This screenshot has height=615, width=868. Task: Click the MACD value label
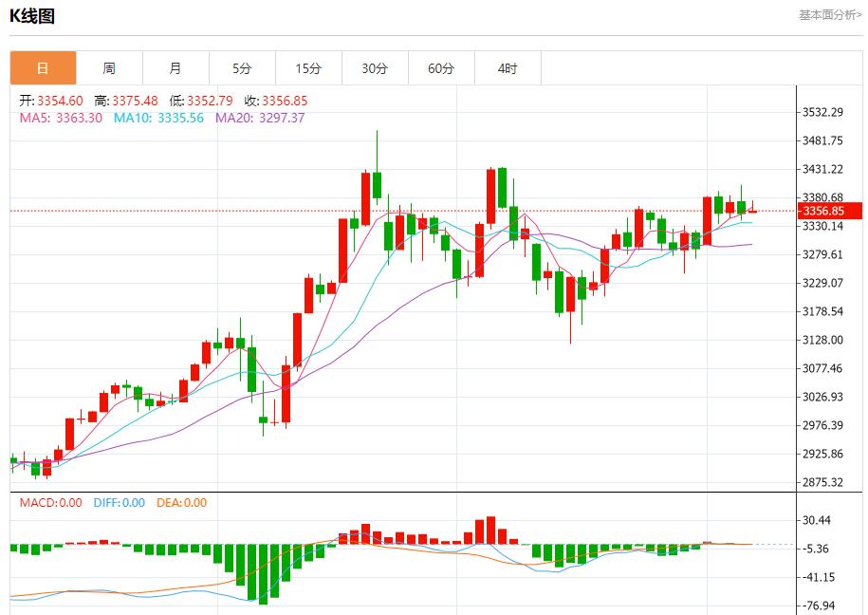coord(51,503)
